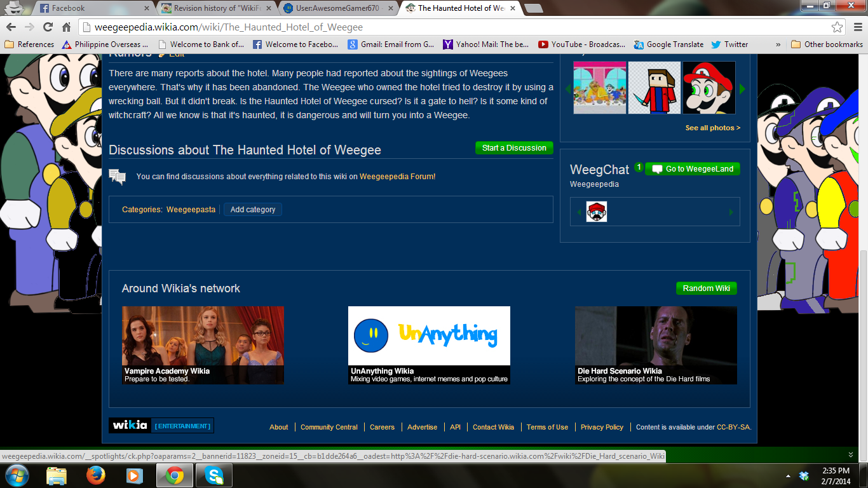Open the Weegeepedia Forum link

click(x=397, y=177)
